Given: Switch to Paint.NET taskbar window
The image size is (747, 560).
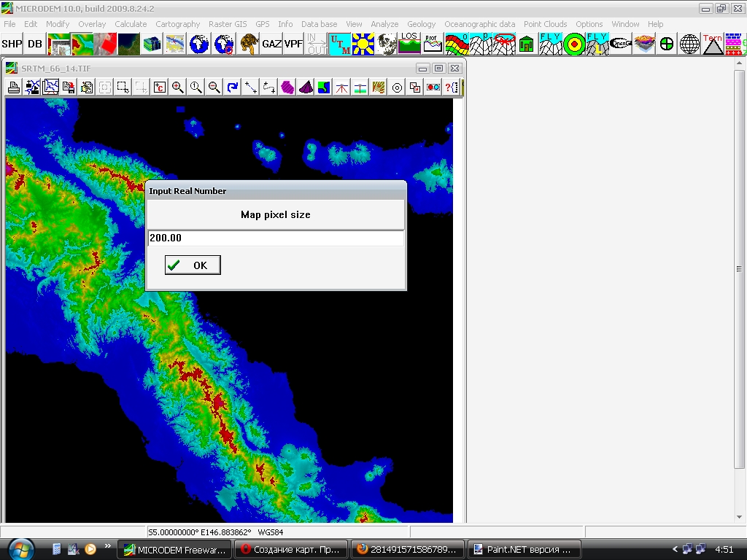Looking at the screenshot, I should [x=525, y=550].
